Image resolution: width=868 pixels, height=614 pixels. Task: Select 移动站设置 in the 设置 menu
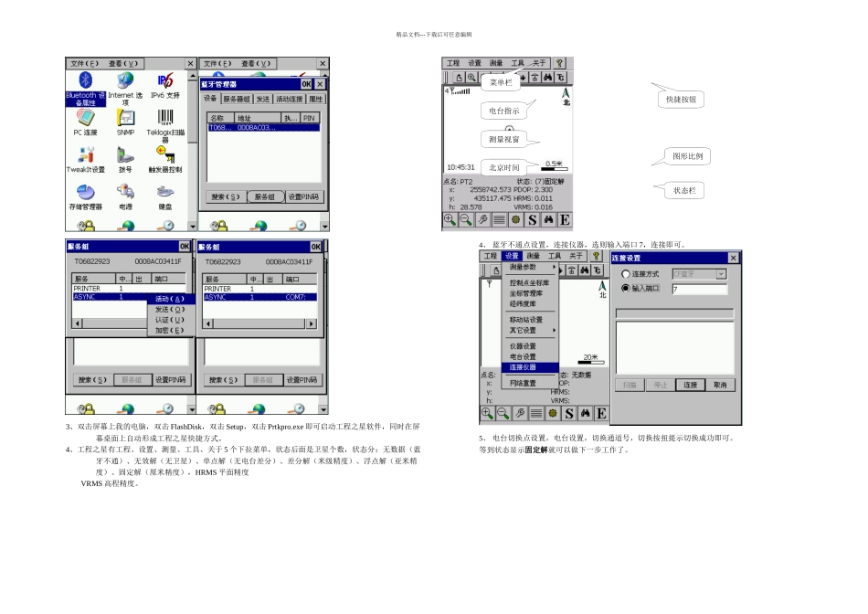tap(530, 320)
